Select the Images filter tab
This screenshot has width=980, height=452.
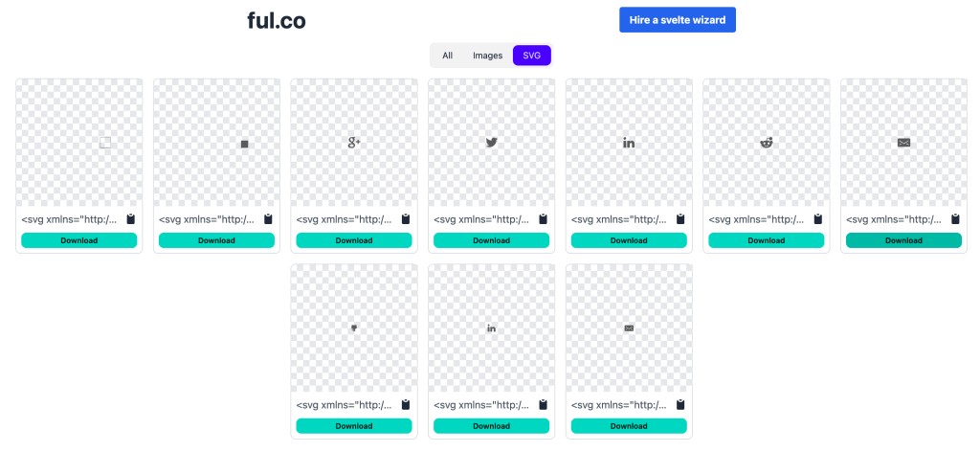coord(487,56)
